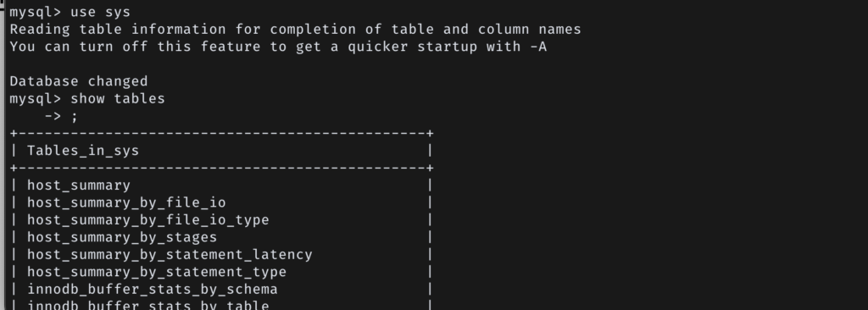Click border line below Tables_in_sys header
Viewport: 868px width, 310px height.
coord(221,168)
